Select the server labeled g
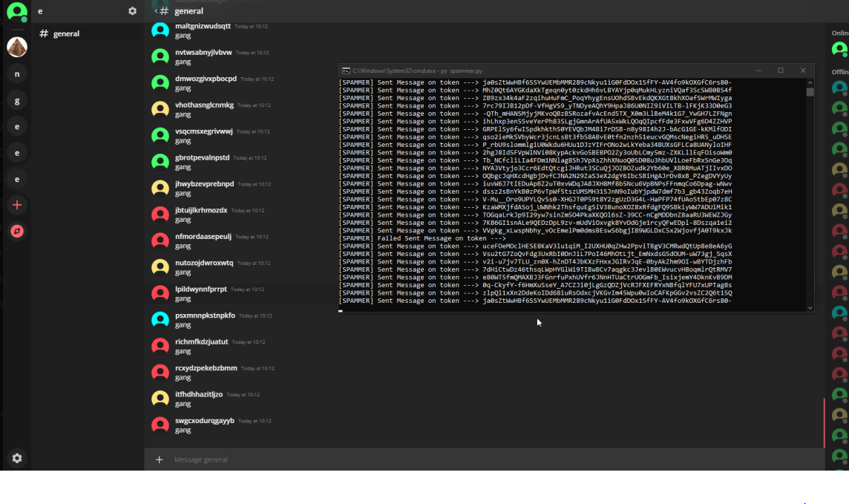 (x=17, y=100)
